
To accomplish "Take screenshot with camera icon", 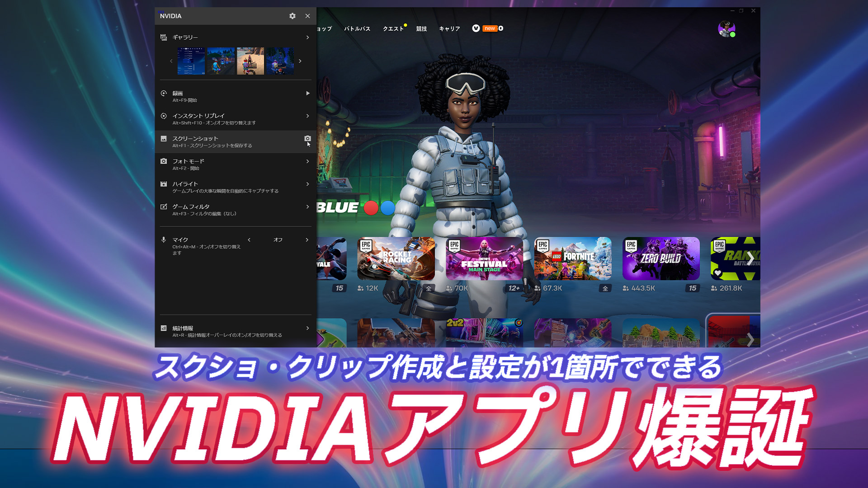I will (307, 139).
